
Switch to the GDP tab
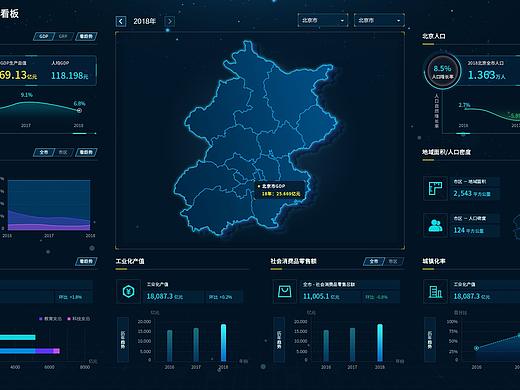(44, 36)
